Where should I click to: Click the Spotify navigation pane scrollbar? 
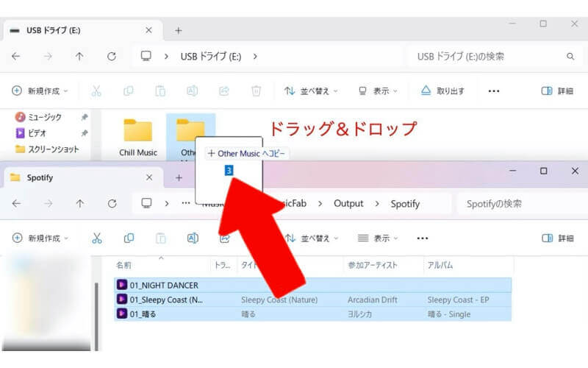[96, 316]
